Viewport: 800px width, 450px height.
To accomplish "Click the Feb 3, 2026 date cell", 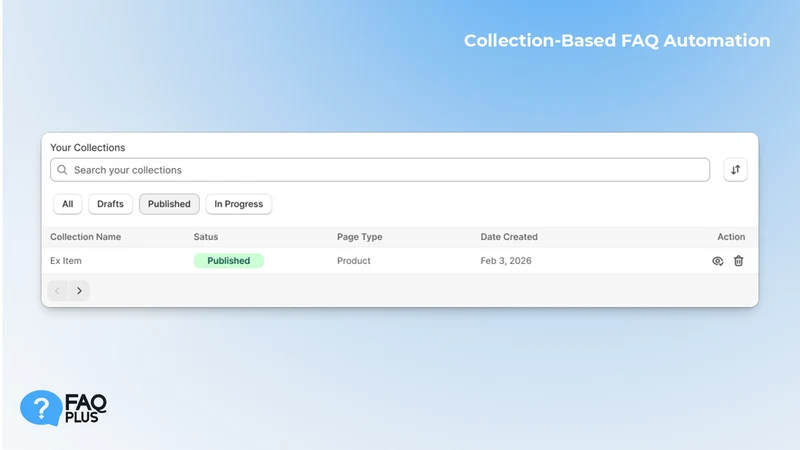I will (506, 261).
